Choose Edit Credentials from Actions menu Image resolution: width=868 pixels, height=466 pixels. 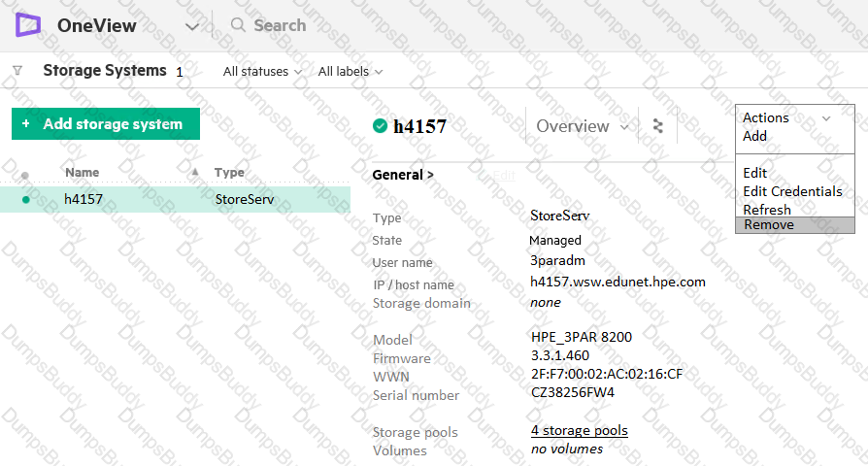(792, 191)
